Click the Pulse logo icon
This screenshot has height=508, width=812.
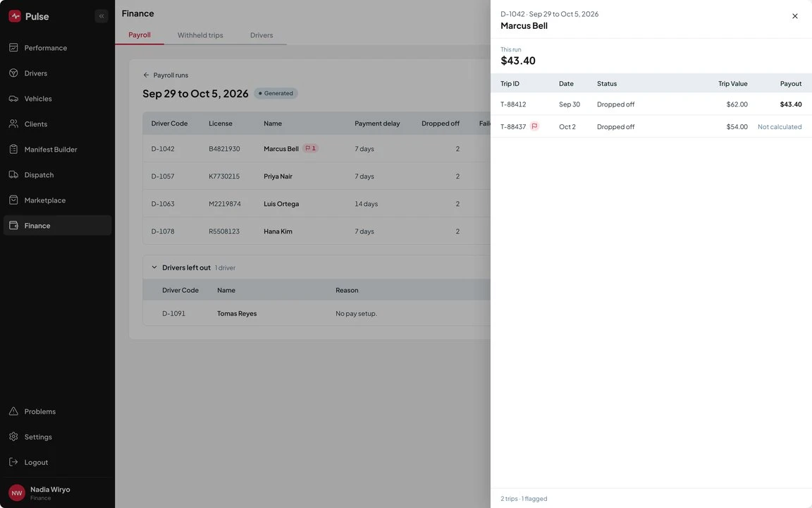[15, 16]
